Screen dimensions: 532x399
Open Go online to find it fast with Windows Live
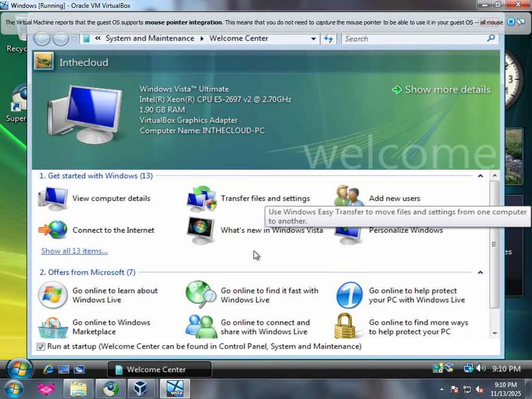pyautogui.click(x=252, y=295)
